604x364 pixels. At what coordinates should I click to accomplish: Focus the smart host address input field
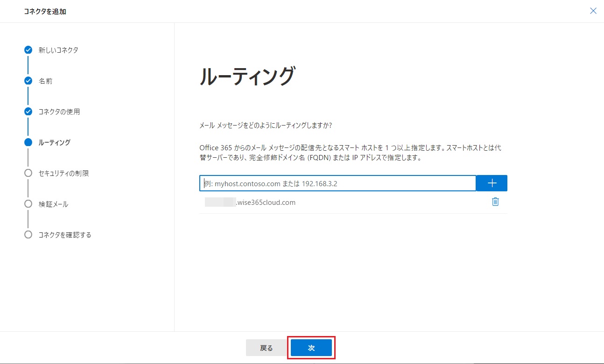click(337, 183)
